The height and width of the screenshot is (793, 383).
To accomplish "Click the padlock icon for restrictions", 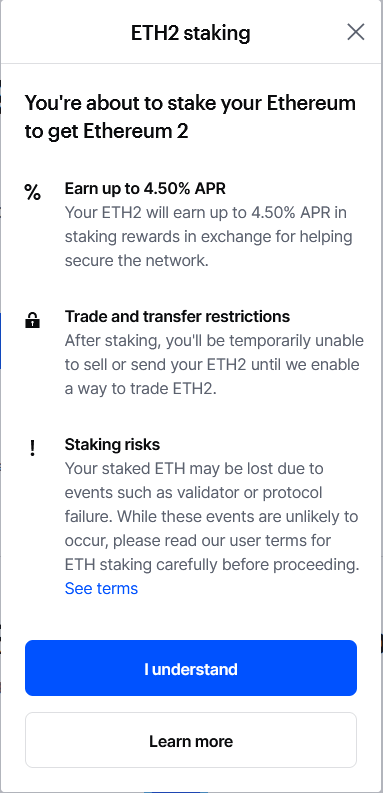I will (32, 321).
